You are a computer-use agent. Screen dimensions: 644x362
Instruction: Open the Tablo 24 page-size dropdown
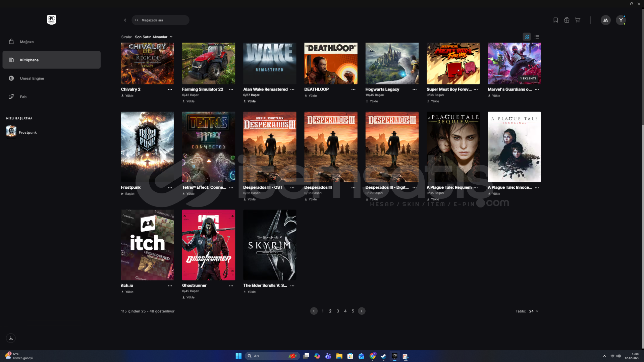click(x=534, y=311)
